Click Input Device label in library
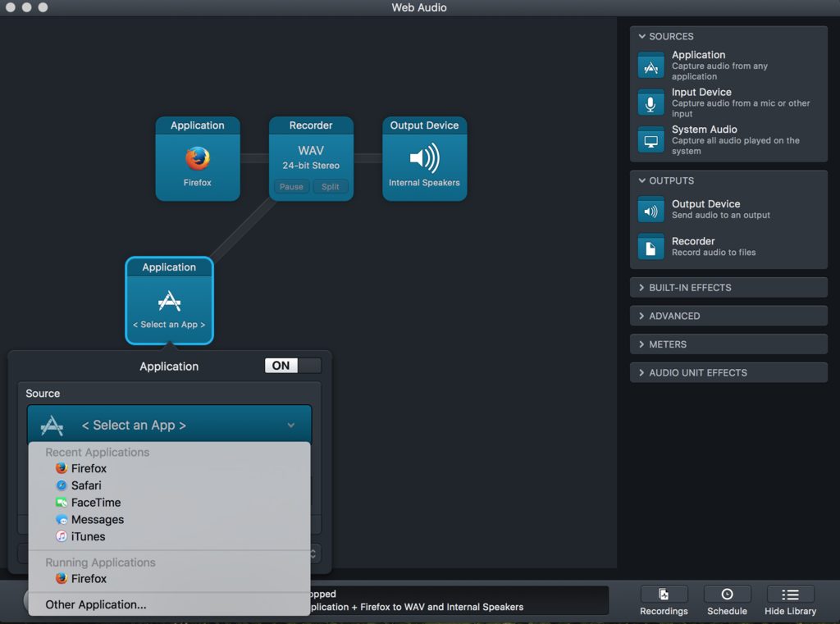This screenshot has height=624, width=840. pyautogui.click(x=702, y=92)
